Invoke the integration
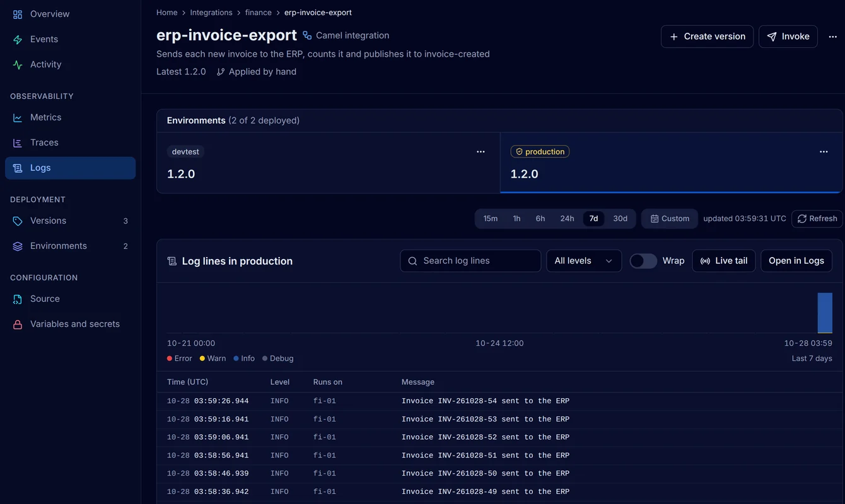This screenshot has height=504, width=845. (788, 37)
